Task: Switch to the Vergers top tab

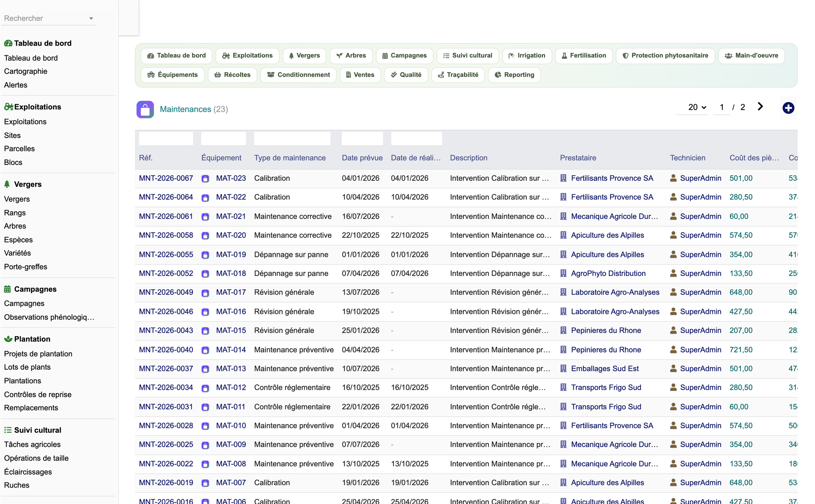Action: pyautogui.click(x=304, y=56)
